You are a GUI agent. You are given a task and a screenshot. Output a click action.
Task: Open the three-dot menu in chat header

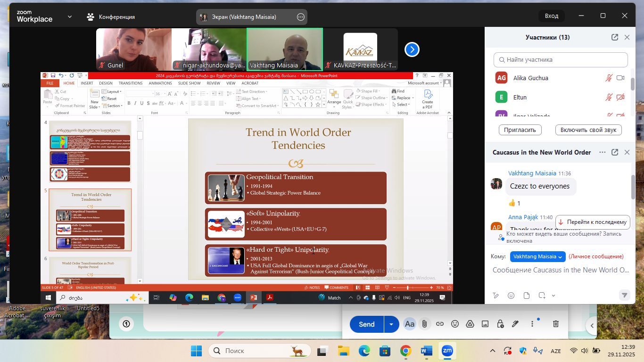coord(602,152)
